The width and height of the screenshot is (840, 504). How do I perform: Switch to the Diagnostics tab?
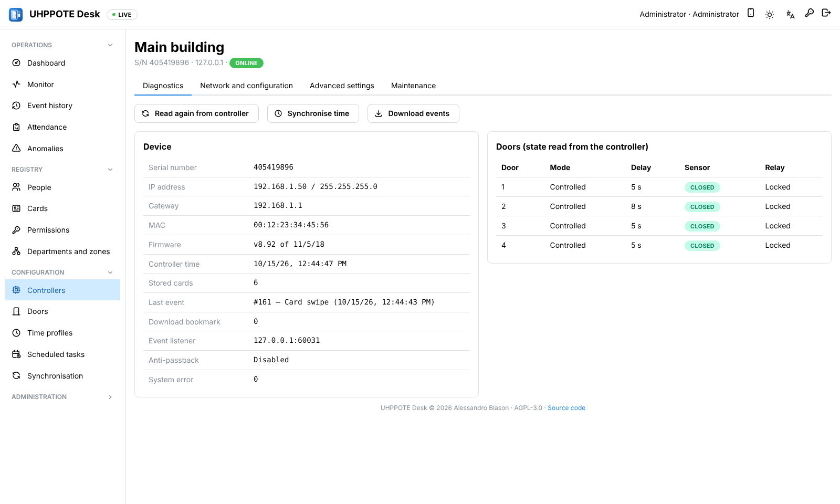163,86
